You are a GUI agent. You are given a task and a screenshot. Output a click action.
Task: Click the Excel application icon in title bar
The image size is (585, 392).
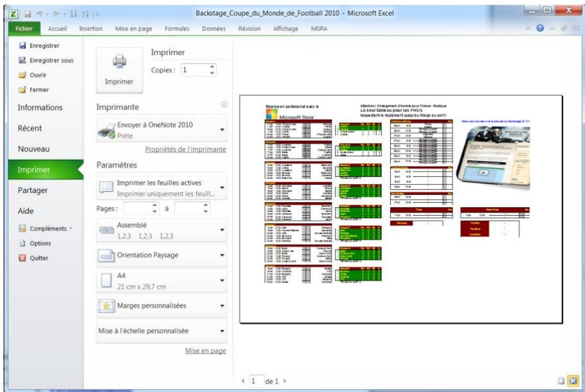tap(14, 14)
